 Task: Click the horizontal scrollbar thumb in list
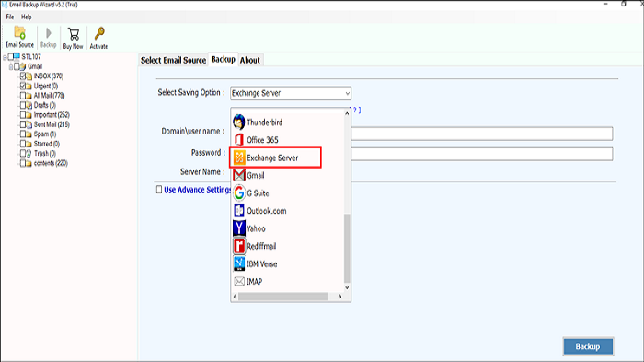tap(283, 297)
